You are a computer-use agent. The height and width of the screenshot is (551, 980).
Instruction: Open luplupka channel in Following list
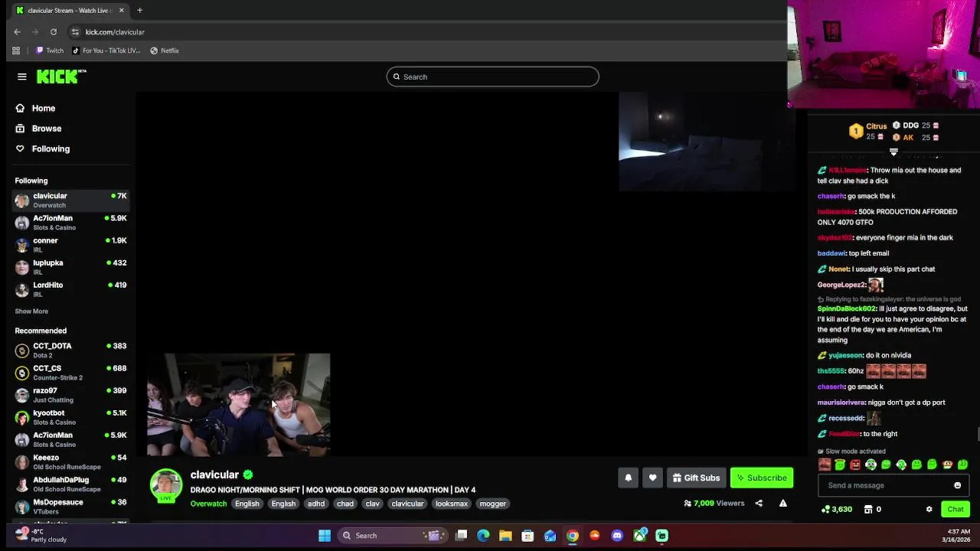pos(70,266)
